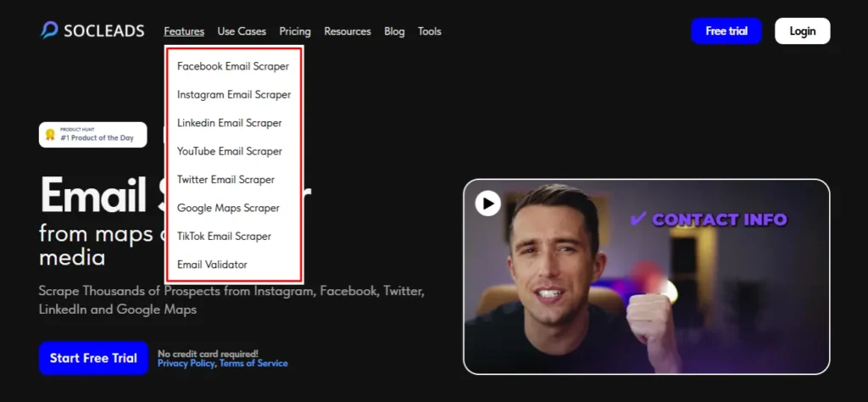
Task: Open Twitter Email Scraper feature
Action: 225,180
